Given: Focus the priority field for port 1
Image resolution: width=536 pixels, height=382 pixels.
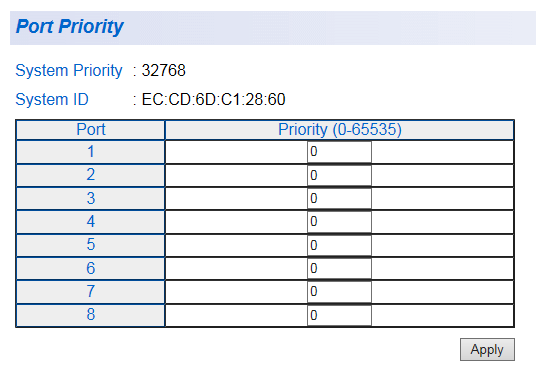Looking at the screenshot, I should pyautogui.click(x=339, y=152).
